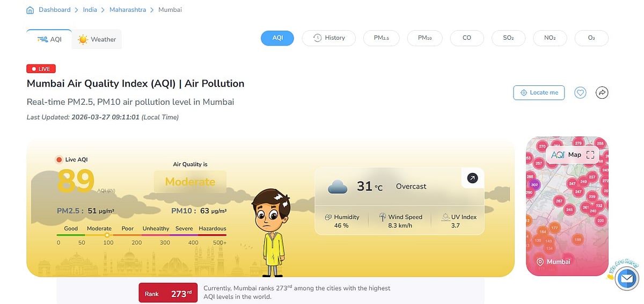The height and width of the screenshot is (304, 644).
Task: Select the blue AQI pill button
Action: [x=277, y=38]
